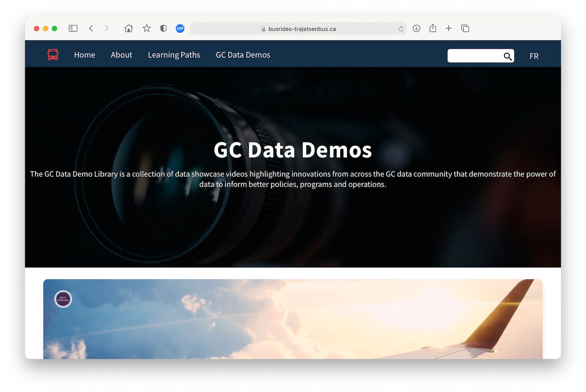Click the Learning Paths navigation link
This screenshot has height=392, width=586.
click(174, 54)
